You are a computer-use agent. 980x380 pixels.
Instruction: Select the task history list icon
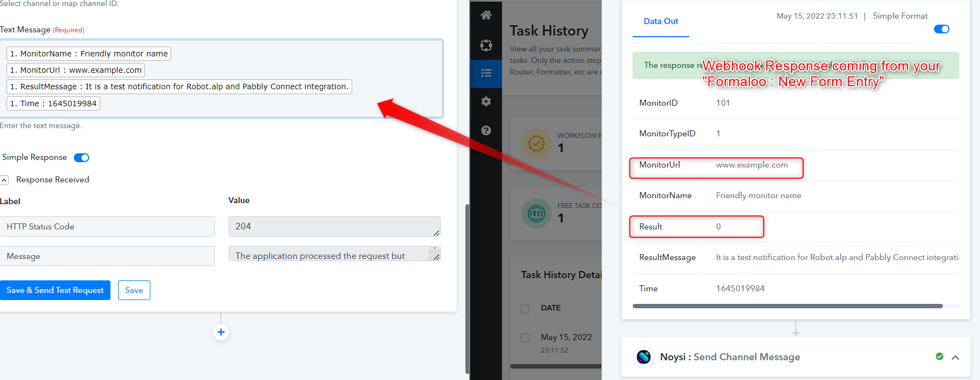(486, 73)
